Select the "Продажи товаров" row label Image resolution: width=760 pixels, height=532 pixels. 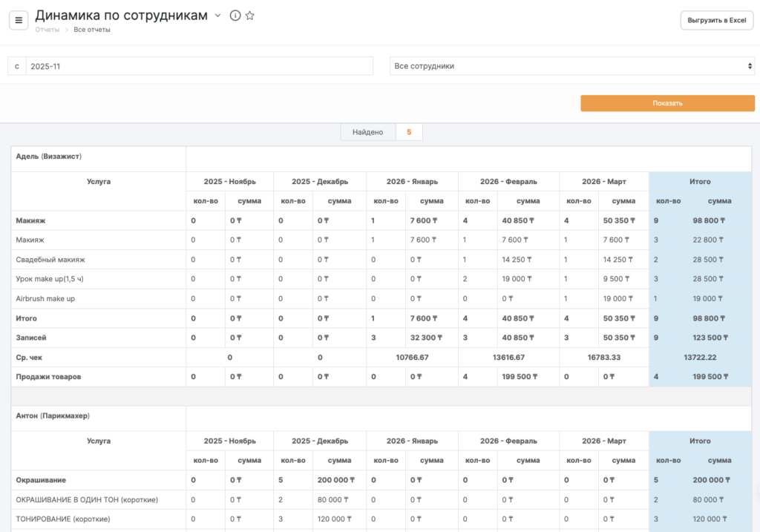49,377
